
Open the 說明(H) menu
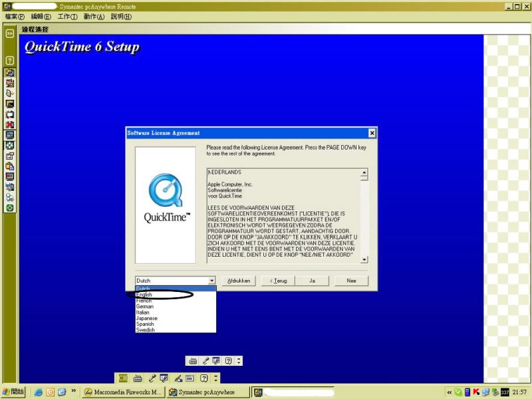tap(121, 17)
